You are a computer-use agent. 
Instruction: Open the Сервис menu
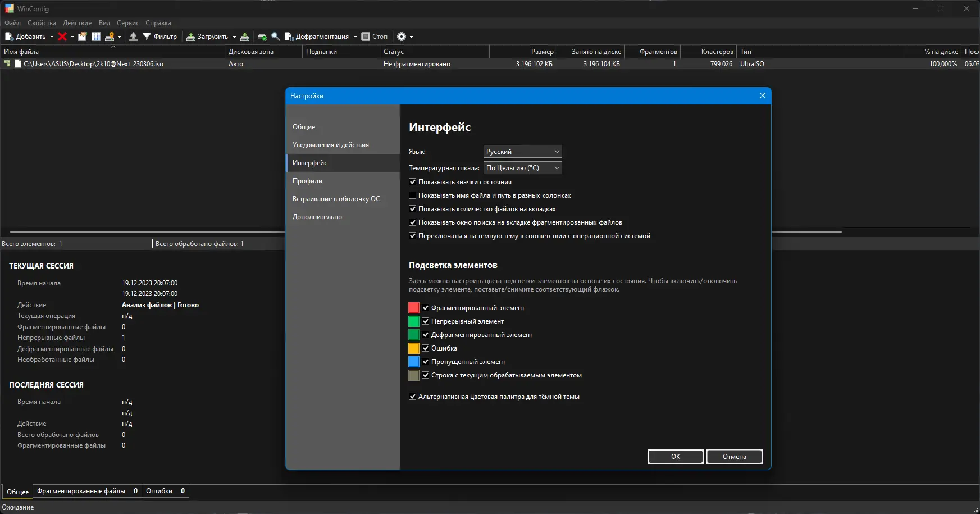coord(127,23)
